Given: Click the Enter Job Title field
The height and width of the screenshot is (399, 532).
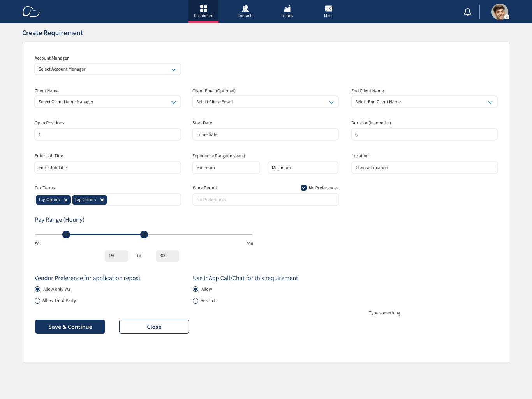Looking at the screenshot, I should (x=107, y=168).
